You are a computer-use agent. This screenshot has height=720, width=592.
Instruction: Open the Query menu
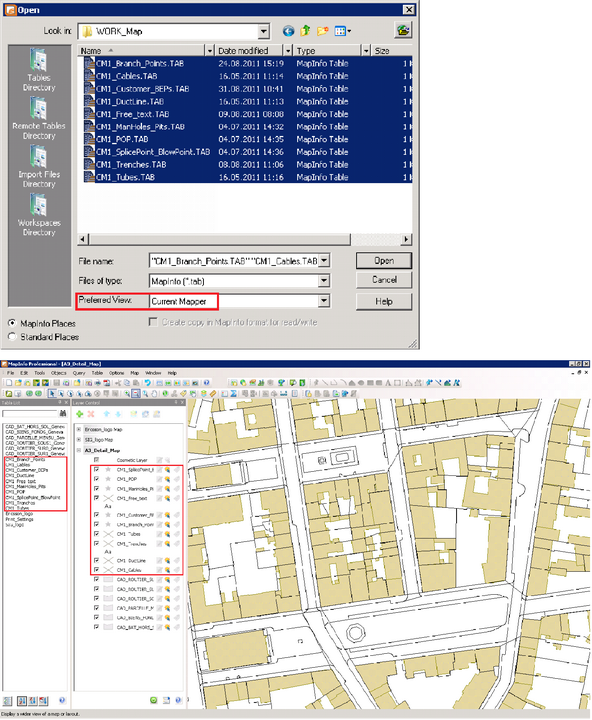coord(79,373)
